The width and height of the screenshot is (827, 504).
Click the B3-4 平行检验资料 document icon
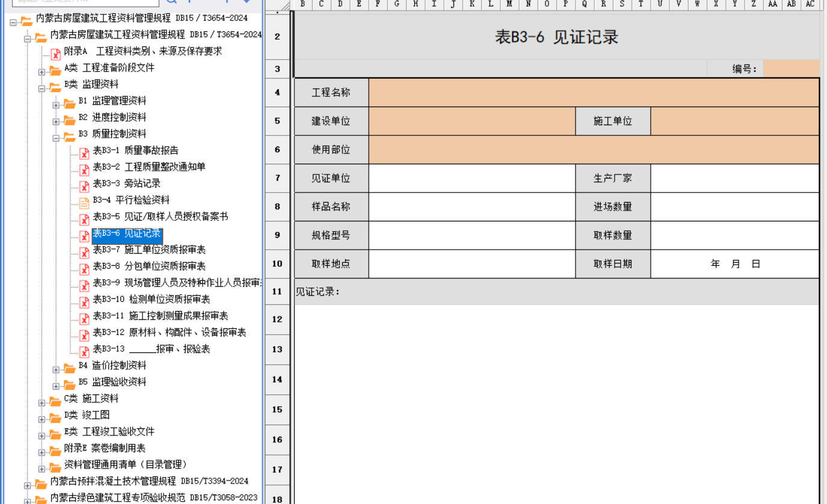[84, 201]
